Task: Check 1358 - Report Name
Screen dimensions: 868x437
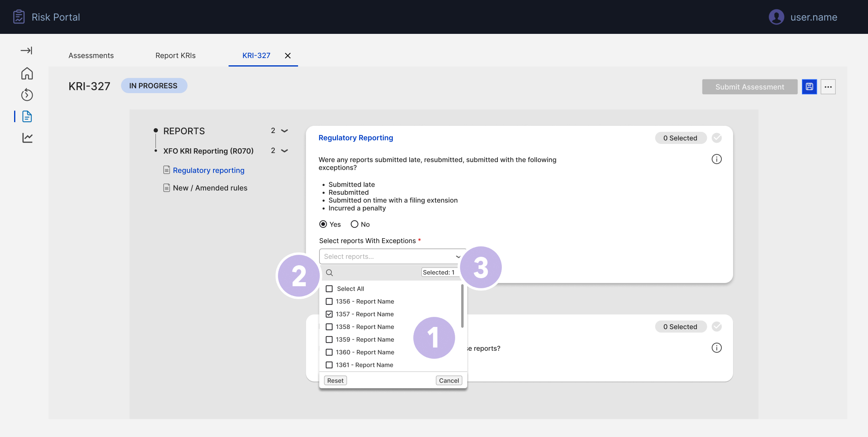Action: point(329,327)
